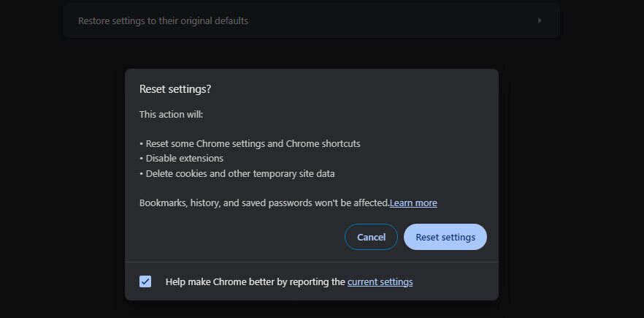This screenshot has height=318, width=644.
Task: Click the word "history" in the dialog
Action: pyautogui.click(x=206, y=202)
